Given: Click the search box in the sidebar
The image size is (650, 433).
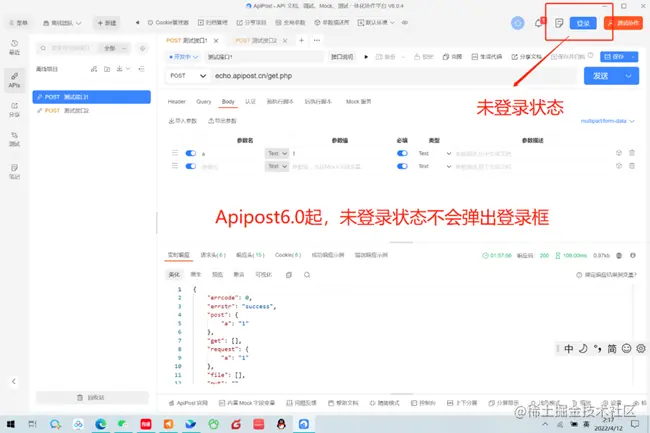Looking at the screenshot, I should [68, 48].
